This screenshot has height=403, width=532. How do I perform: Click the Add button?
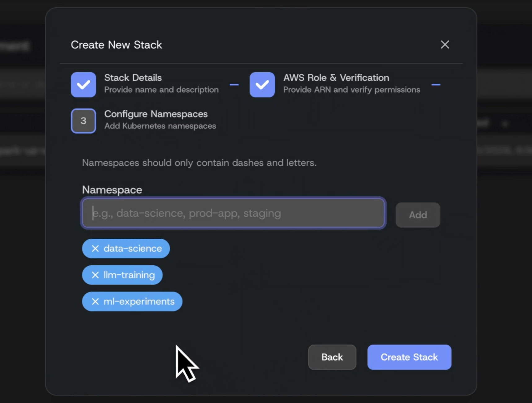tap(418, 215)
